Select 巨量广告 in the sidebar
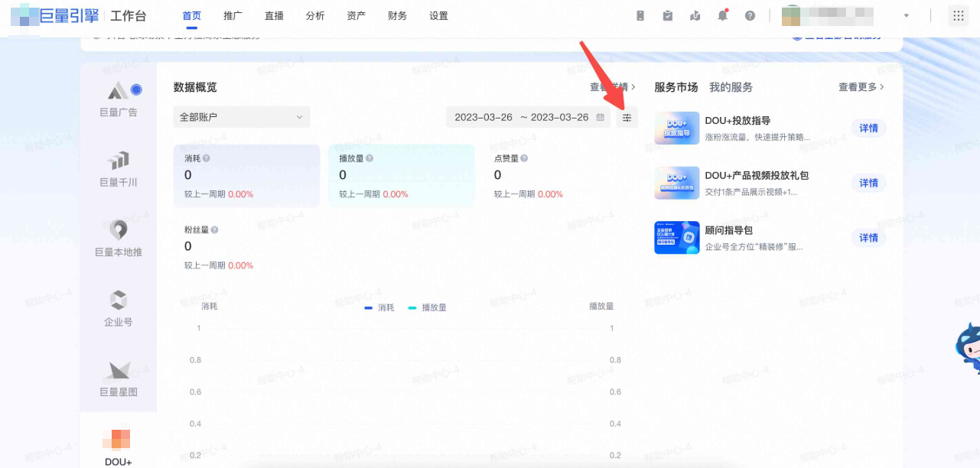The image size is (980, 468). [119, 100]
